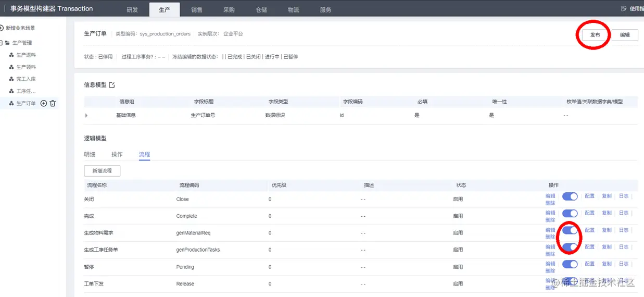Image resolution: width=644 pixels, height=297 pixels.
Task: Click the 编辑 button in the header
Action: point(625,35)
